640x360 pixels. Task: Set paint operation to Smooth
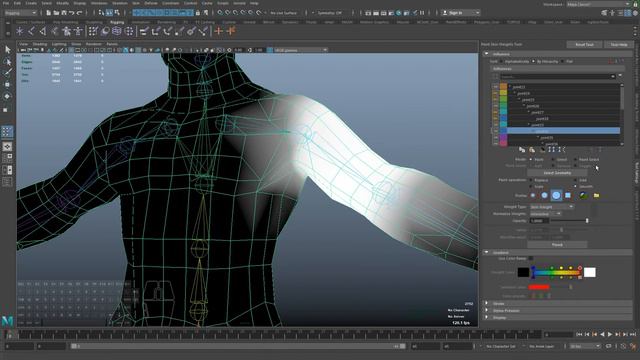point(576,187)
